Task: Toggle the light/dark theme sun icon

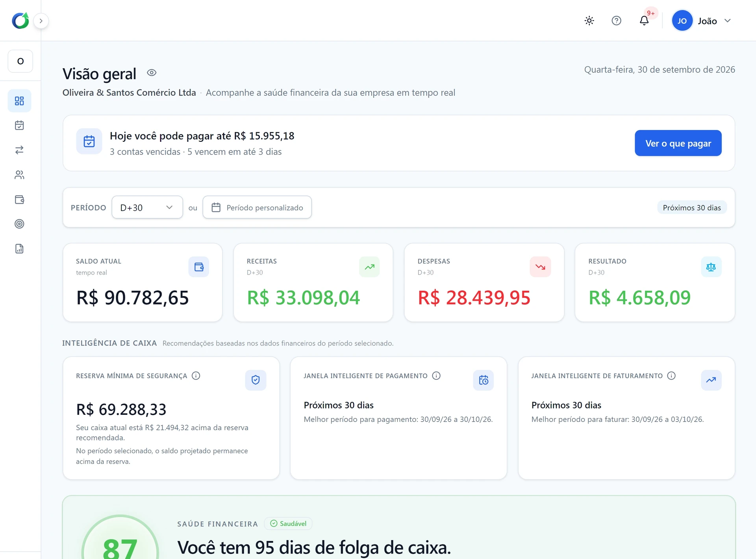Action: tap(589, 20)
